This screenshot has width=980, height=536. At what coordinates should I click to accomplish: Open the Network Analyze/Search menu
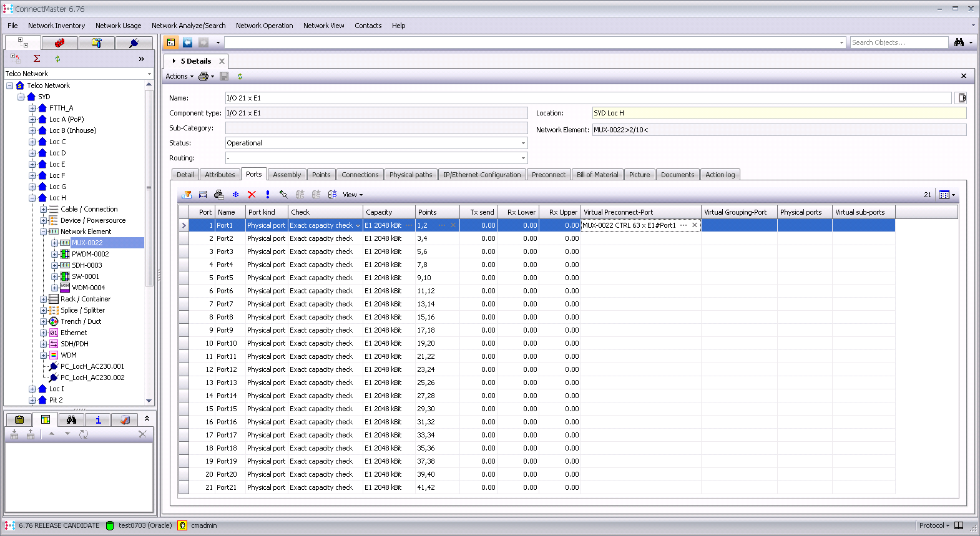[189, 26]
